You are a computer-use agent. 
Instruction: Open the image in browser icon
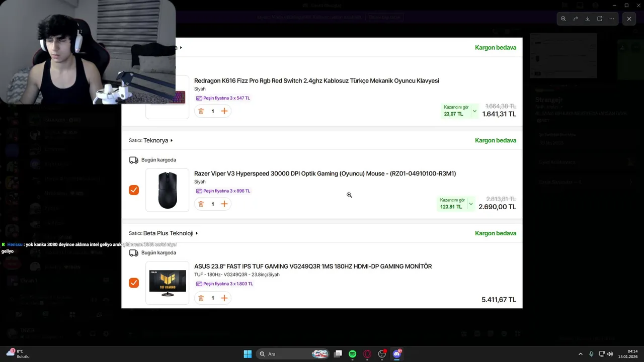[x=600, y=19]
